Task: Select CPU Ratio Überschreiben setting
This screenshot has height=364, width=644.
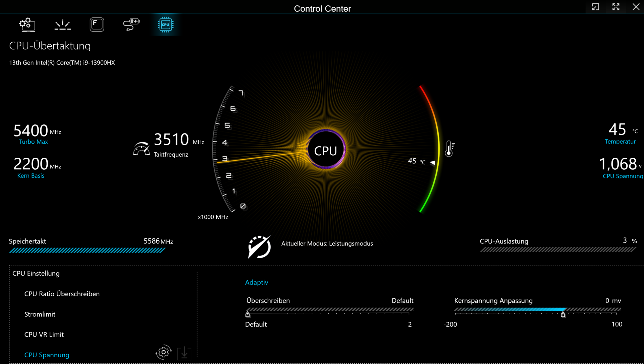Action: pyautogui.click(x=62, y=294)
